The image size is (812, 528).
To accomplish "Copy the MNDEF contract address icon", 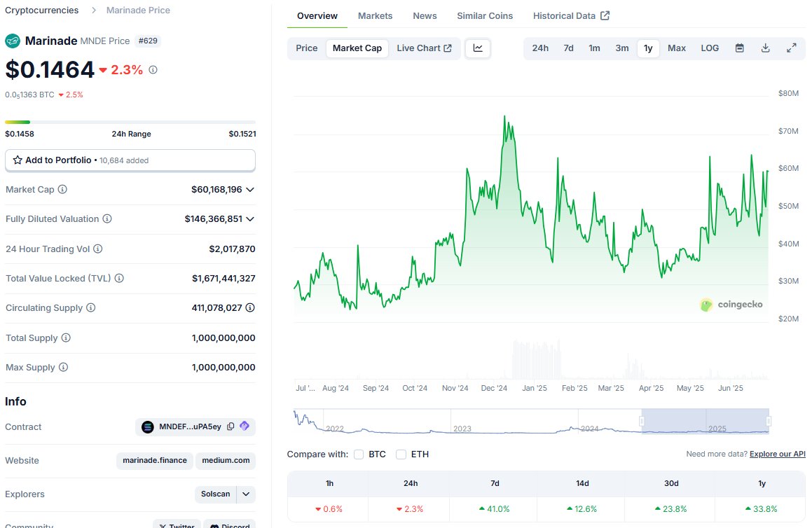I will point(231,426).
